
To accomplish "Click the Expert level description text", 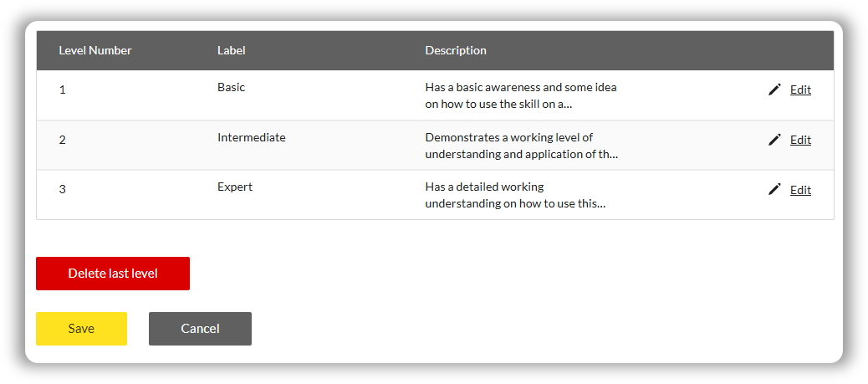I will pos(515,195).
